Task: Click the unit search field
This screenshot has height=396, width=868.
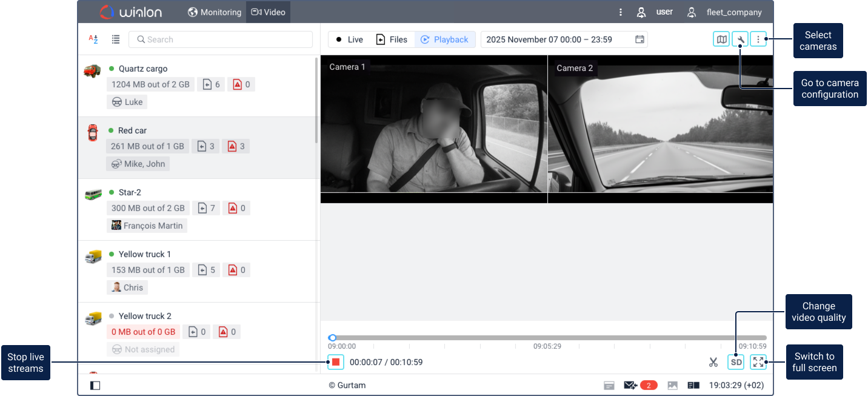Action: 221,39
